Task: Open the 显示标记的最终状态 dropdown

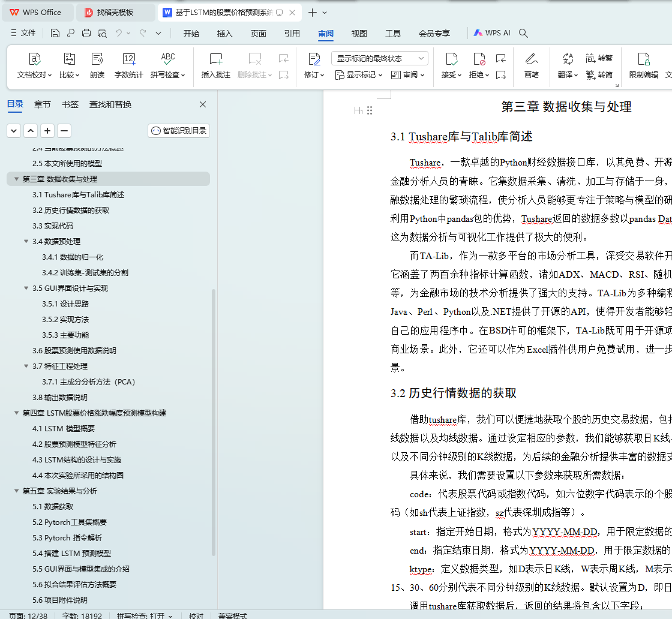Action: pyautogui.click(x=380, y=58)
